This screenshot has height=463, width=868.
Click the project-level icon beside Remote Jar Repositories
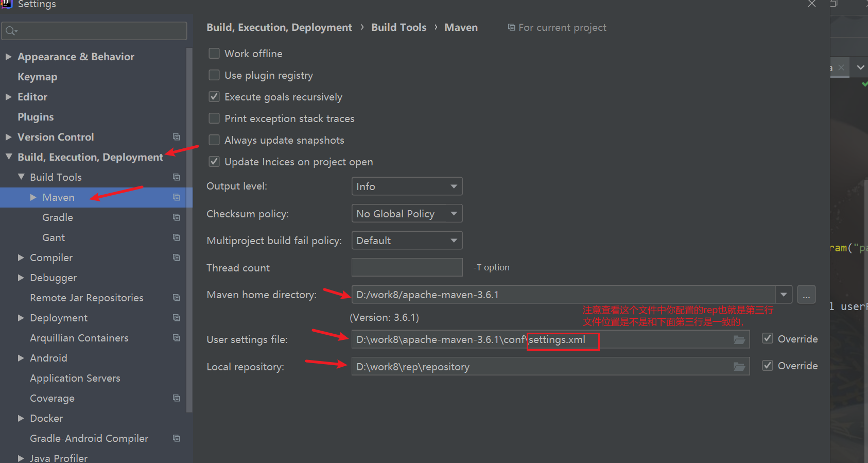pos(177,298)
